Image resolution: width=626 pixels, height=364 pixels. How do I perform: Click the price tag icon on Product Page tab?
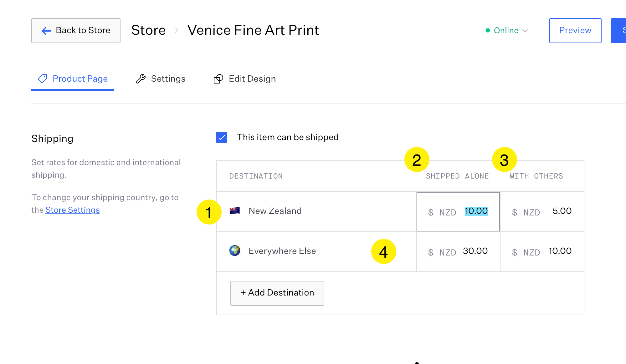coord(43,79)
